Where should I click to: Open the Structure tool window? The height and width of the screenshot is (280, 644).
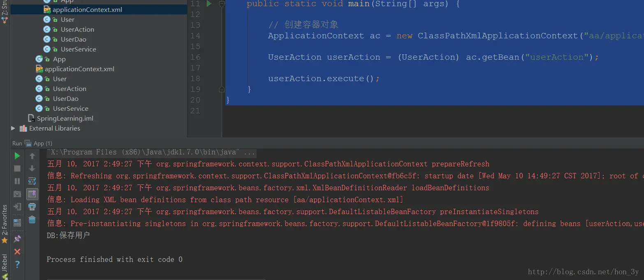[5, 11]
